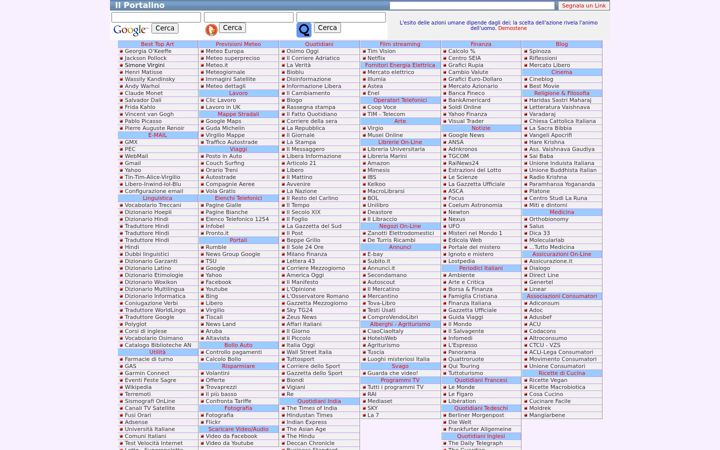Open the Die Welt link
This screenshot has width=720, height=450.
pyautogui.click(x=460, y=422)
